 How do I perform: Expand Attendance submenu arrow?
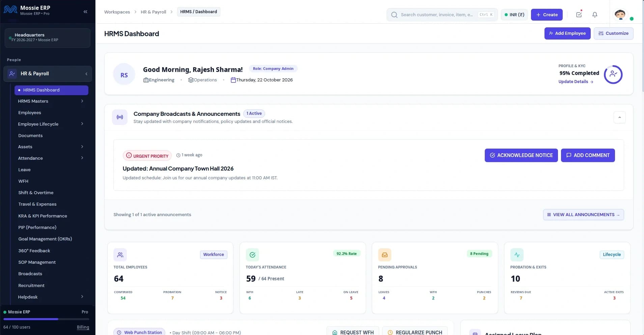coord(82,158)
